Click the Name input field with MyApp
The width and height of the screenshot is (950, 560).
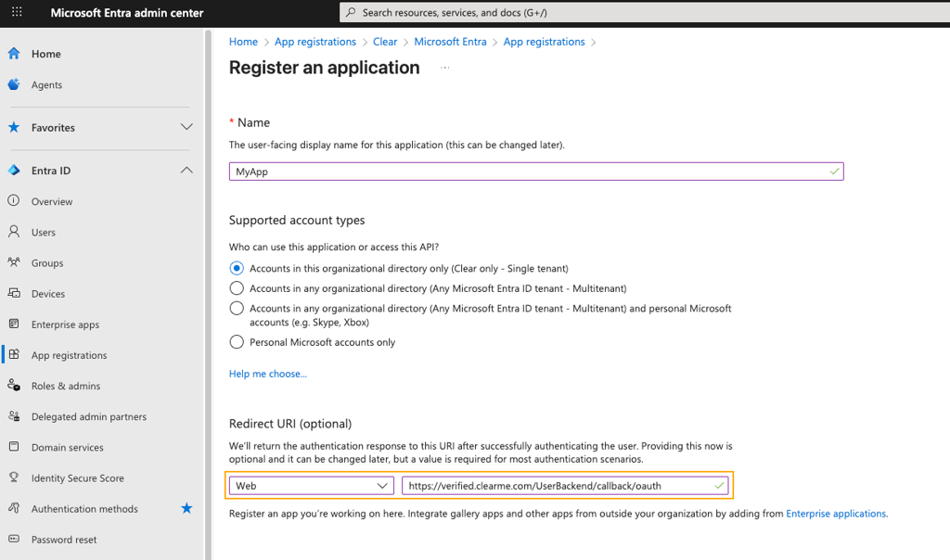(x=536, y=172)
